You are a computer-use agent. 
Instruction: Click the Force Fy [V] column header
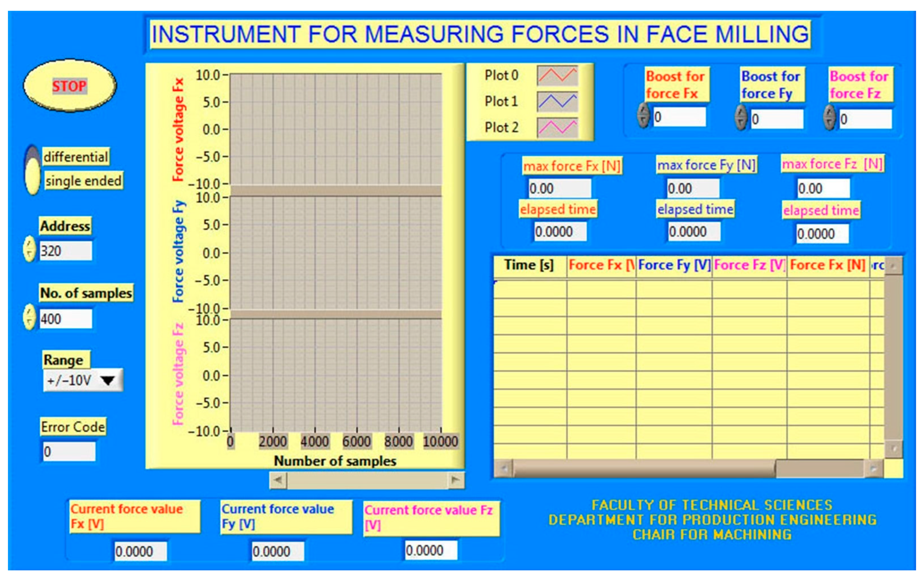pyautogui.click(x=674, y=265)
